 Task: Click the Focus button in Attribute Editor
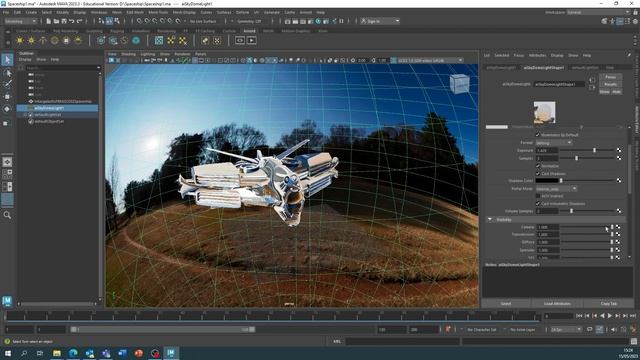610,77
